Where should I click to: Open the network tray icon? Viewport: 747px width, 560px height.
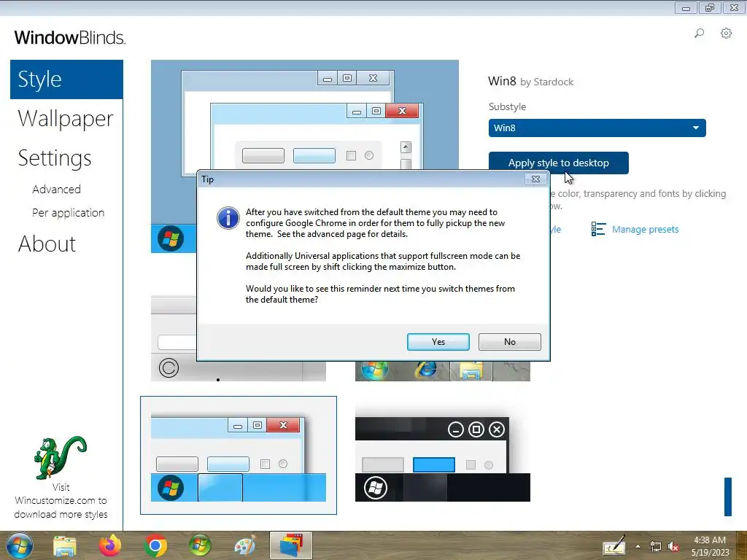point(656,547)
